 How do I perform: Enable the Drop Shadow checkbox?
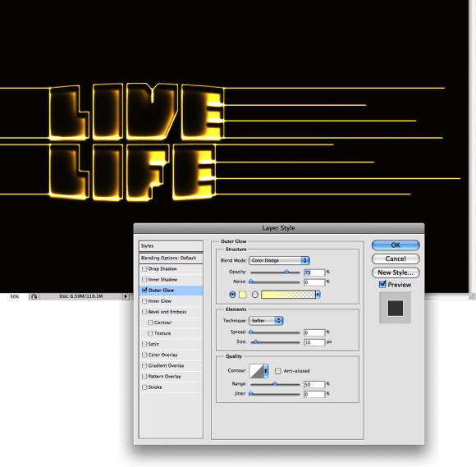click(144, 269)
